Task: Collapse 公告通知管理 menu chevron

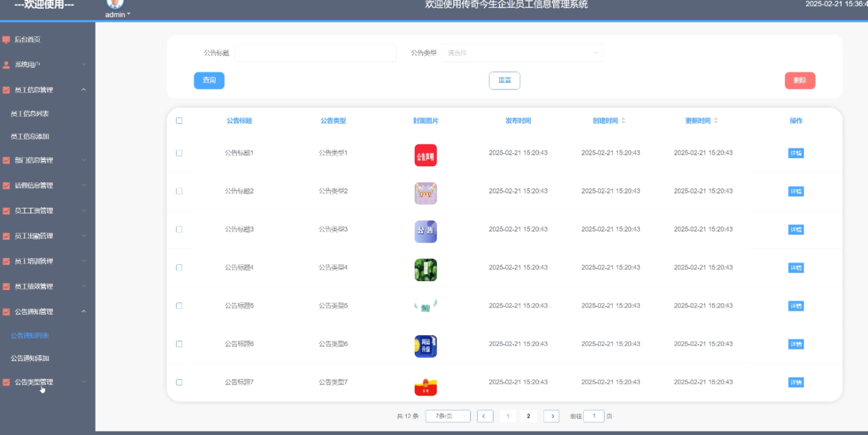Action: pyautogui.click(x=84, y=312)
